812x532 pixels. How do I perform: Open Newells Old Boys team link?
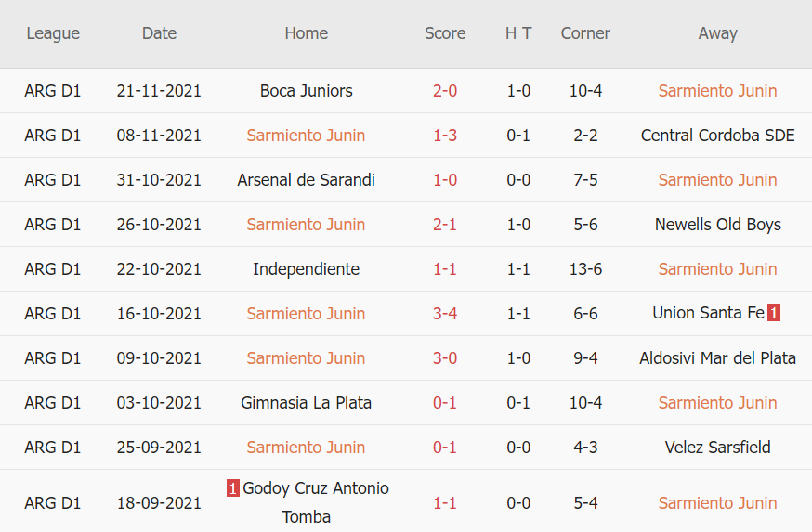717,225
